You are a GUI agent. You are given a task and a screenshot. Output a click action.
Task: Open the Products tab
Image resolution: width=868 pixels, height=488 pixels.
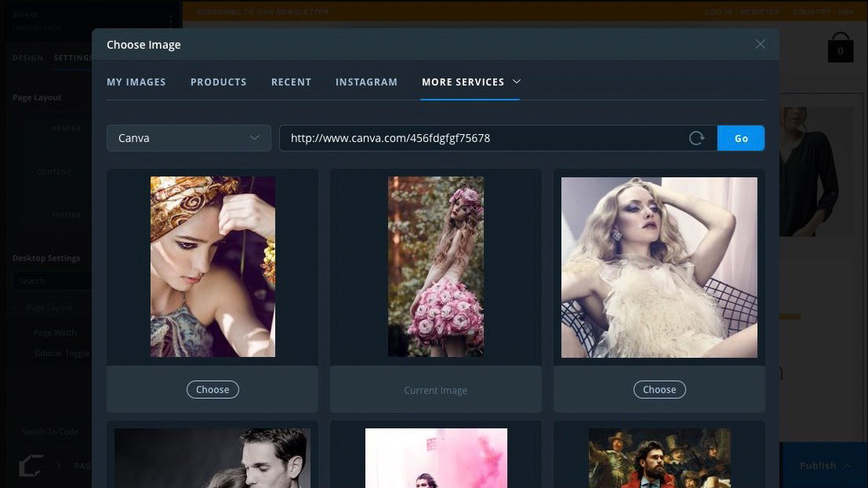tap(218, 82)
